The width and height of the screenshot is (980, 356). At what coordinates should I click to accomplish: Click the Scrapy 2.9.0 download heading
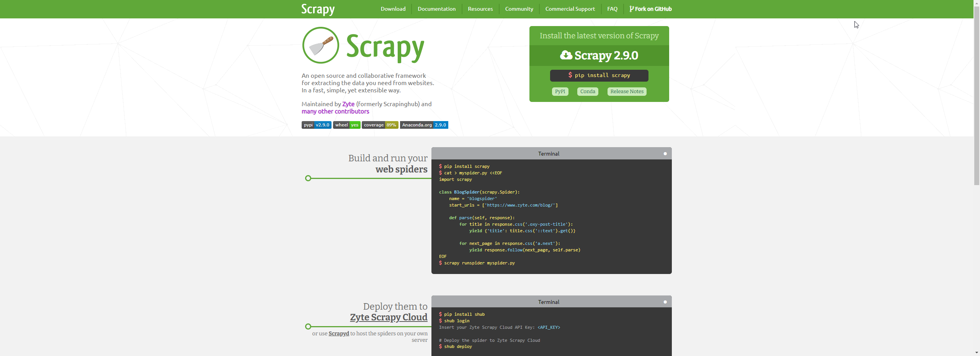pos(599,55)
